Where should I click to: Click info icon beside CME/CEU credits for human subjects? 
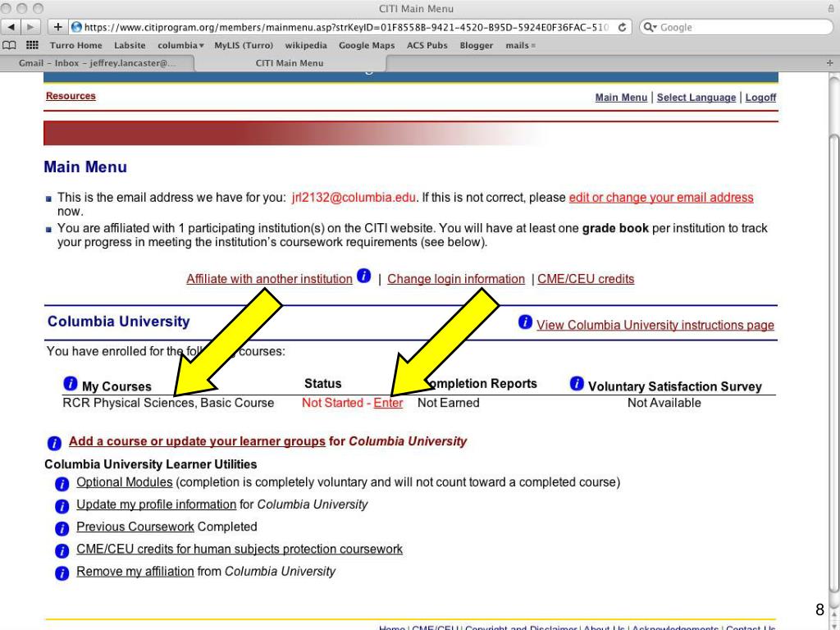click(62, 550)
